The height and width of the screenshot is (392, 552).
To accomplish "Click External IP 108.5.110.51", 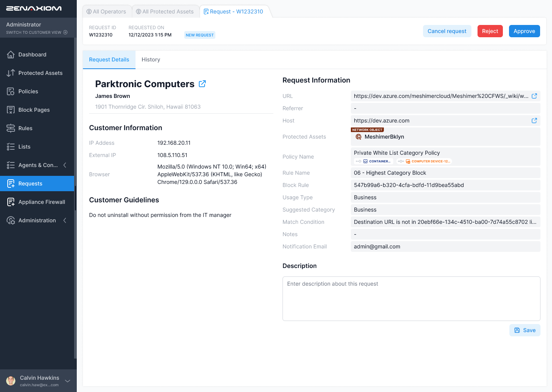I will click(172, 155).
